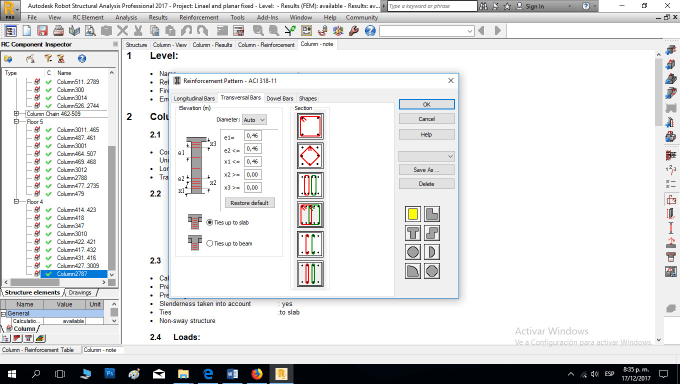Click the e1= value field
680x384 pixels.
252,136
